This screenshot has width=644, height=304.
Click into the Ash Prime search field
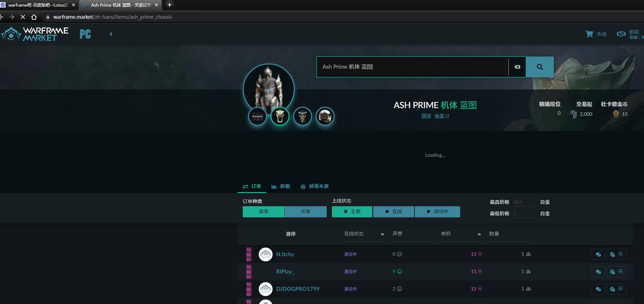(x=412, y=67)
